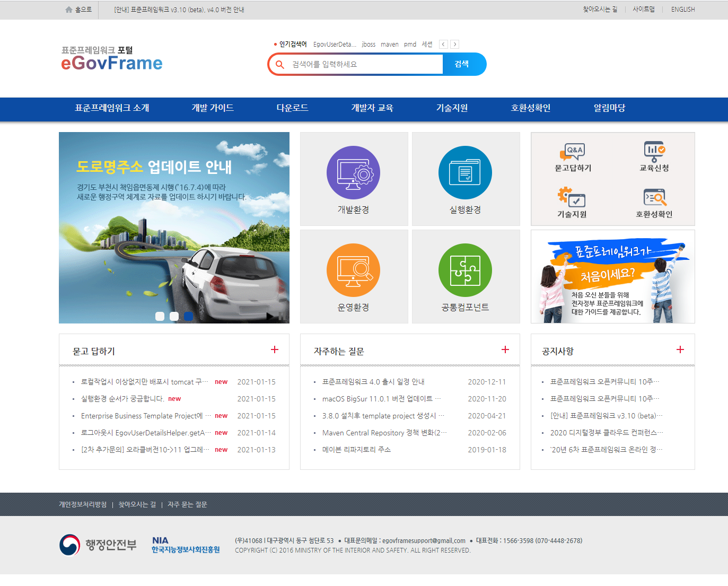Click the 도로명주소 업데이트 안내 banner image
728x586 pixels.
(174, 228)
